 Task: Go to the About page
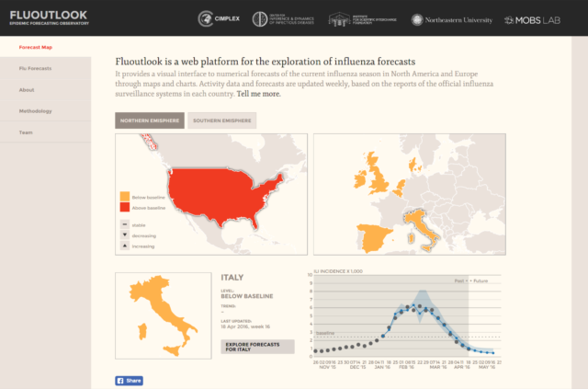tap(27, 90)
